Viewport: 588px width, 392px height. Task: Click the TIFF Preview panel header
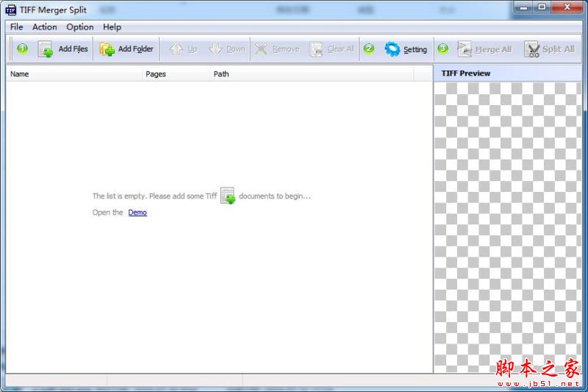coord(508,73)
